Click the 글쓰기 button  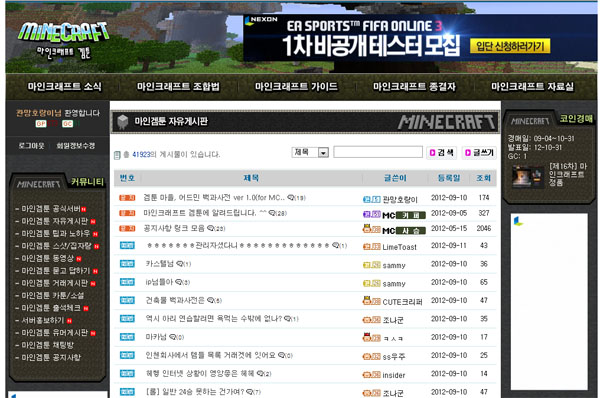tap(479, 153)
